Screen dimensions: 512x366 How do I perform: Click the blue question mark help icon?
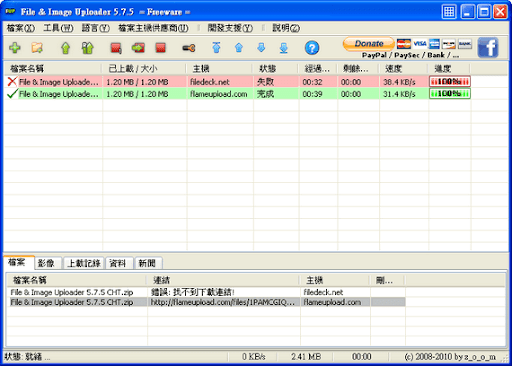[312, 48]
